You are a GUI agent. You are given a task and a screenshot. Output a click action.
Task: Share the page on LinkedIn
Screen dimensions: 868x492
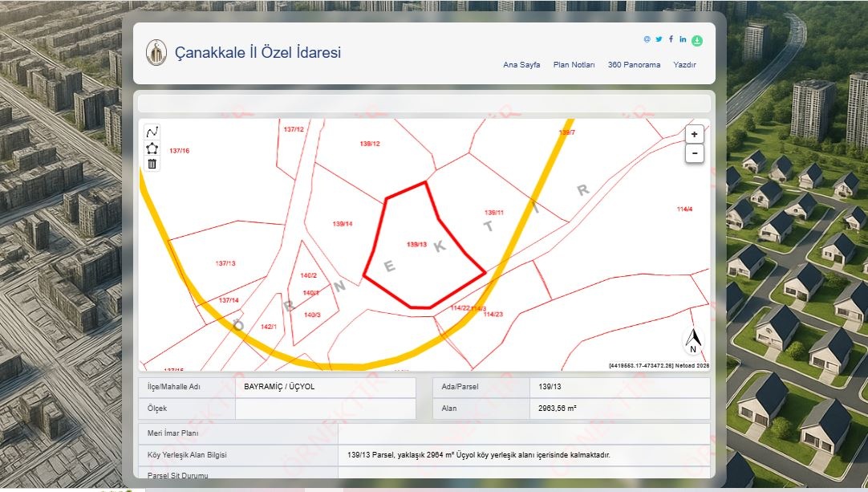[683, 39]
